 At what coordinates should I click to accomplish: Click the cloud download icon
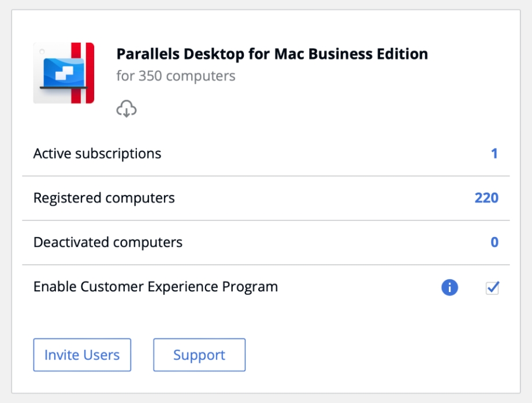127,109
